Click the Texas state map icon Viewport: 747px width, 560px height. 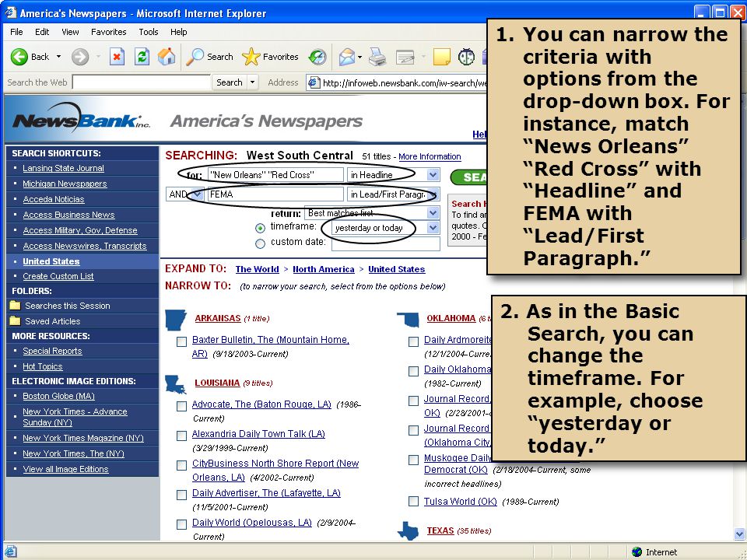pos(409,531)
